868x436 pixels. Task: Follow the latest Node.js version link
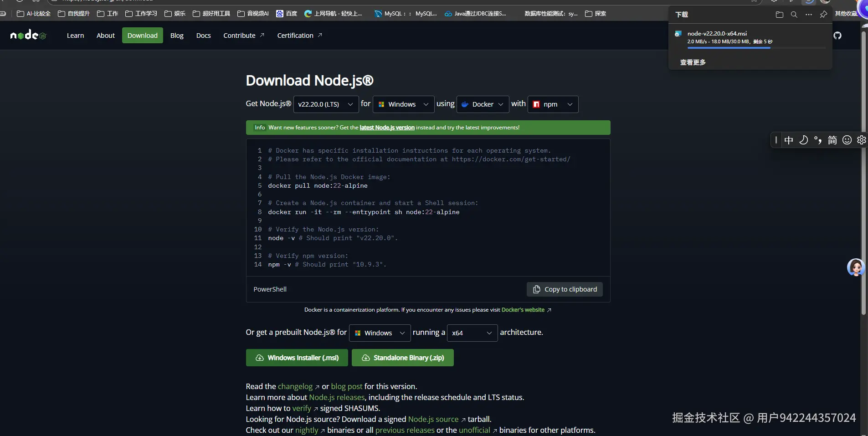(x=387, y=128)
